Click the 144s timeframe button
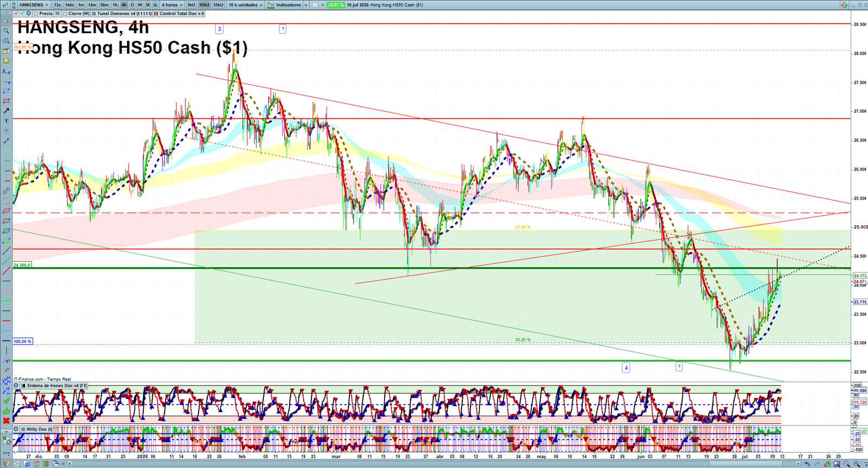Image resolution: width=868 pixels, height=468 pixels. [x=69, y=5]
